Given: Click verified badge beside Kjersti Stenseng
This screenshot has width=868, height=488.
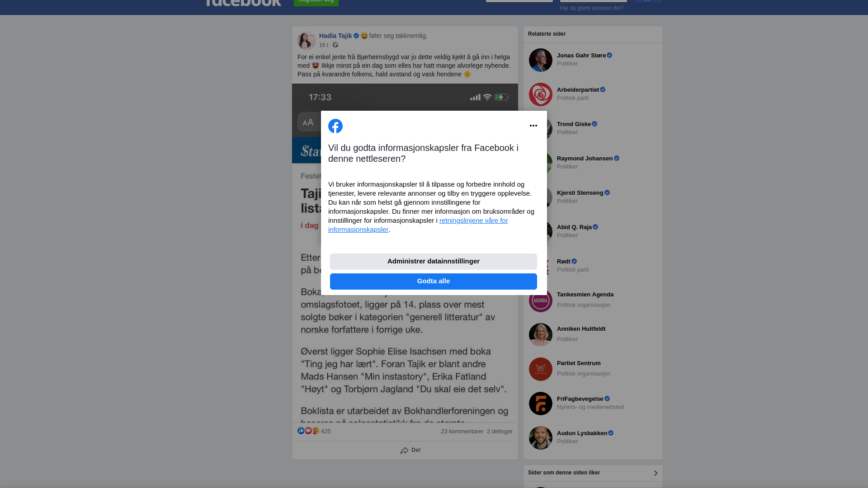Looking at the screenshot, I should (607, 193).
